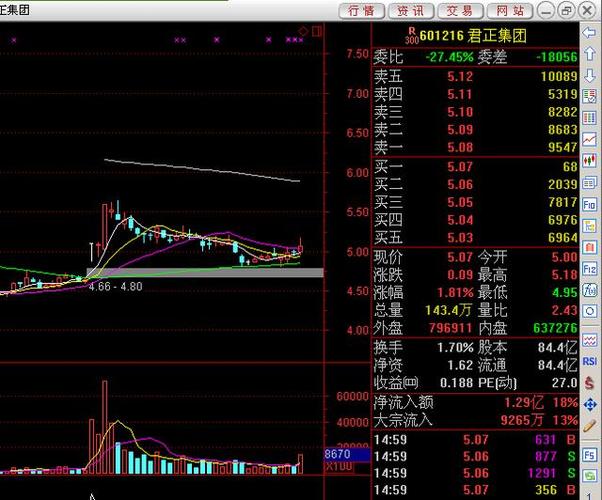Viewport: 602px width, 500px height.
Task: Select tick trade row with volume 631
Action: point(475,439)
